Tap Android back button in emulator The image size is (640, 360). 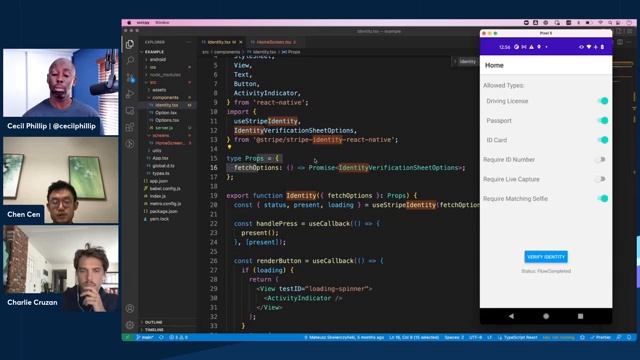tap(511, 316)
